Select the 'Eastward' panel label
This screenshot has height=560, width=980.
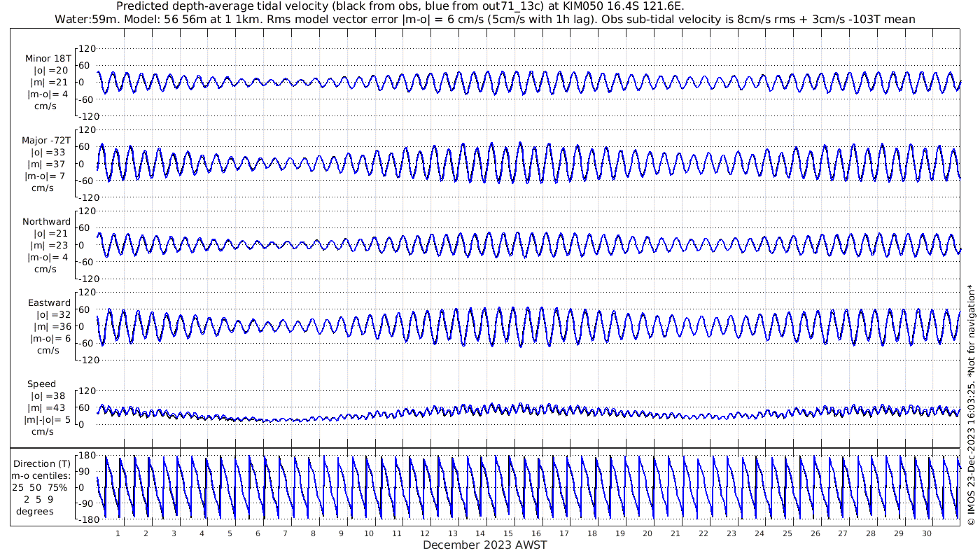point(49,303)
